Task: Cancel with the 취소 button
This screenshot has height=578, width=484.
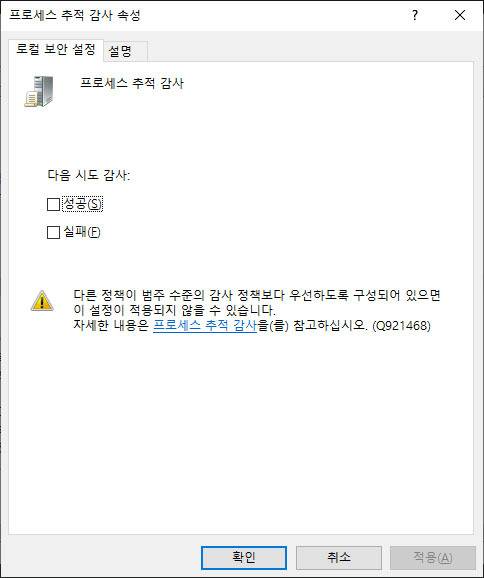Action: tap(339, 557)
